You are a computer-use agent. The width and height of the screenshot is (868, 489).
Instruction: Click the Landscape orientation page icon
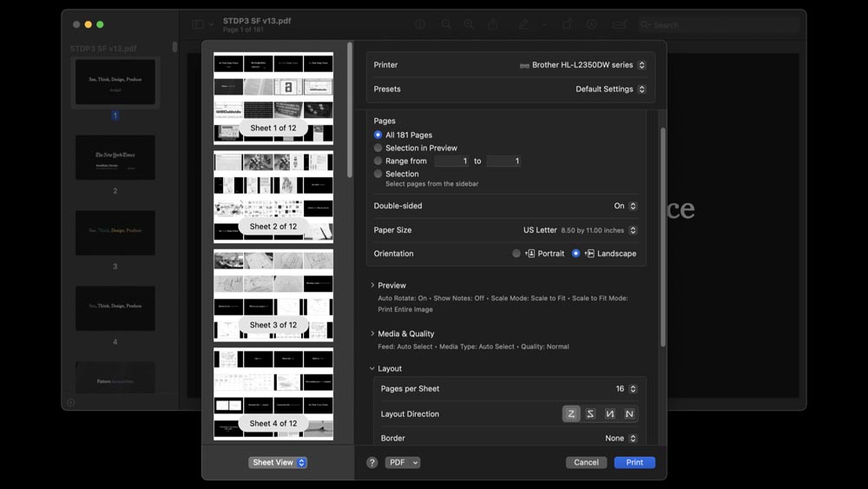(x=589, y=254)
